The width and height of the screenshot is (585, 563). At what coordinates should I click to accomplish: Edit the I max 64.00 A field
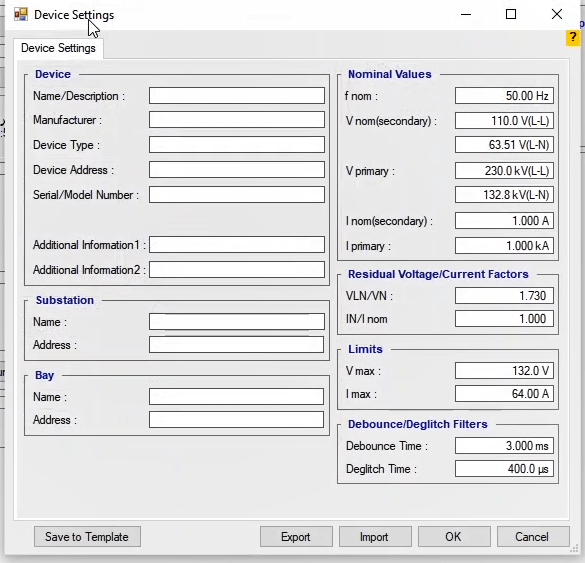click(504, 393)
